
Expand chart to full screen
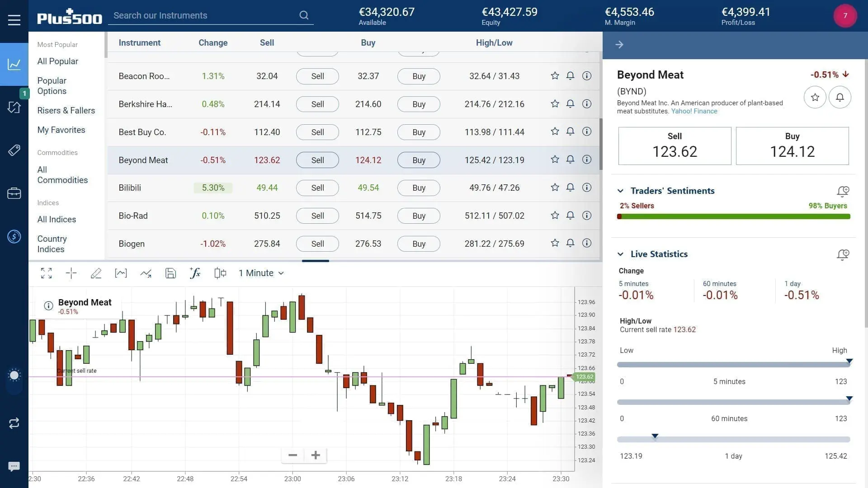pos(46,273)
